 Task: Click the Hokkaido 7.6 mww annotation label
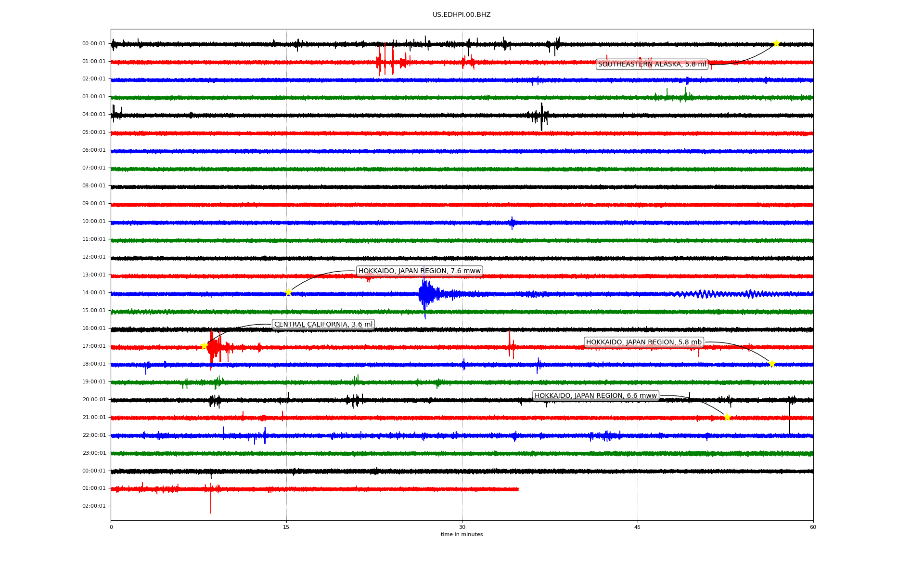click(x=419, y=271)
